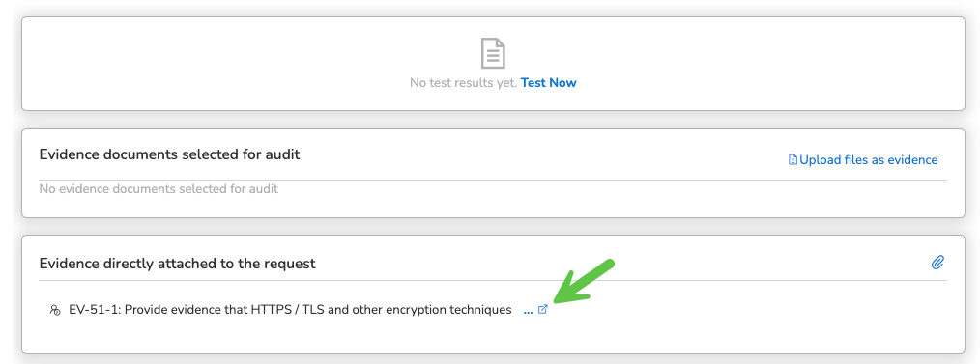
Task: Click the No evidence documents selected for audit message
Action: [x=159, y=188]
